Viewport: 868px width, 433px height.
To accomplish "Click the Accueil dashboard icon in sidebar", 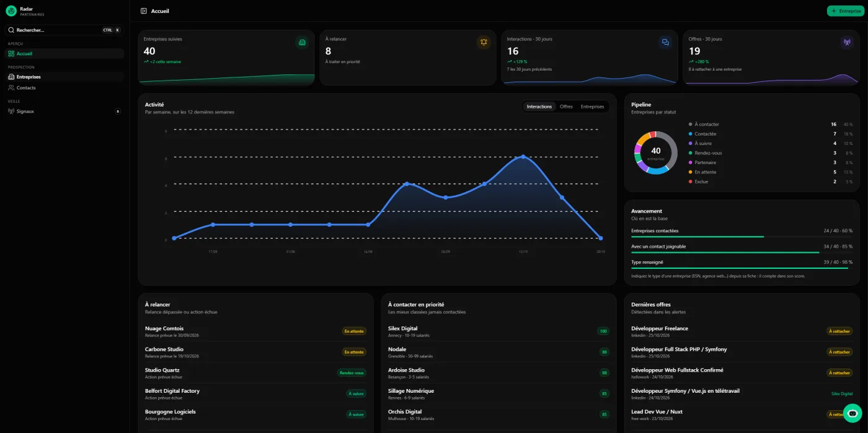I will pyautogui.click(x=11, y=54).
